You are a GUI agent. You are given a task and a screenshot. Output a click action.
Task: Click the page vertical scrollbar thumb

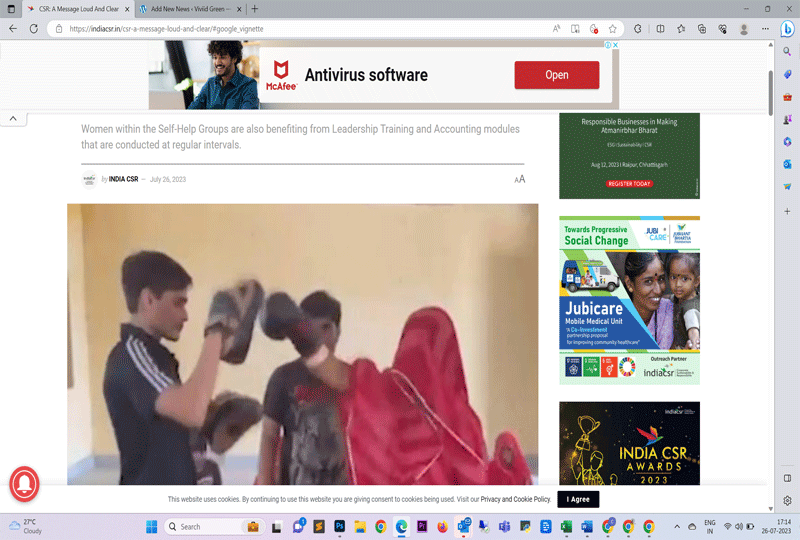pyautogui.click(x=770, y=92)
